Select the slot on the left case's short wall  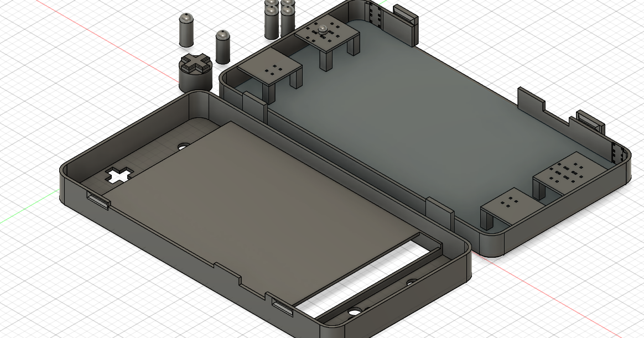coord(98,200)
